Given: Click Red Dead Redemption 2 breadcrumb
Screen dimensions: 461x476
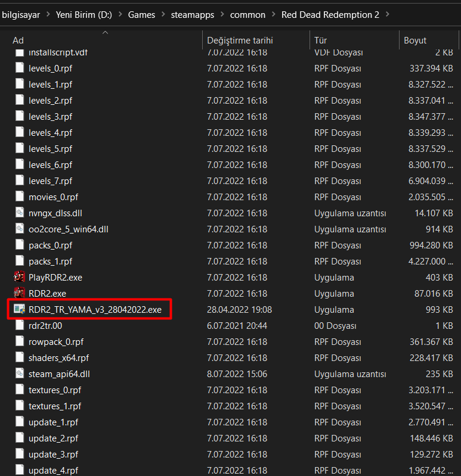Looking at the screenshot, I should [330, 14].
